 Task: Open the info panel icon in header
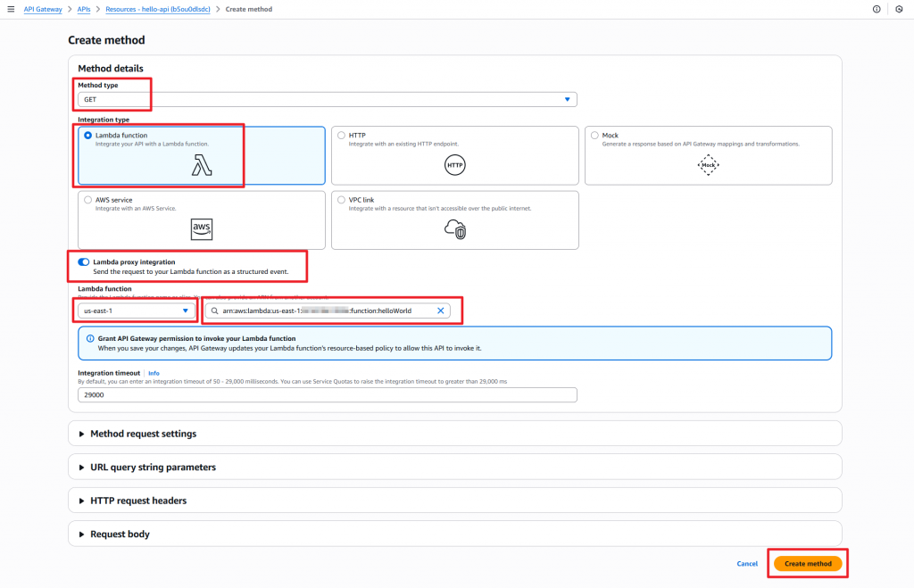click(x=877, y=9)
